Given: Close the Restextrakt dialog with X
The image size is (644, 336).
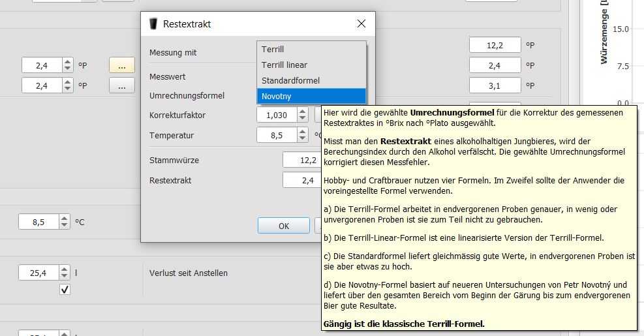Looking at the screenshot, I should [x=361, y=23].
